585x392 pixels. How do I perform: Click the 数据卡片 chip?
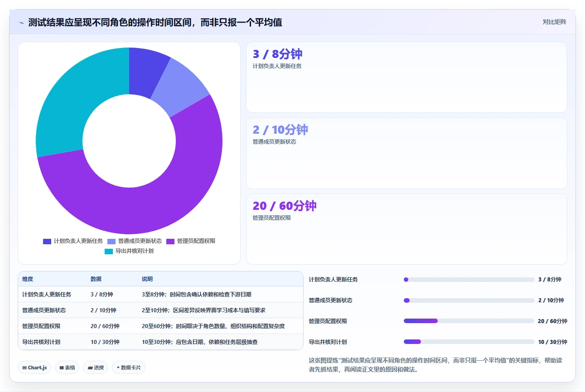[129, 368]
